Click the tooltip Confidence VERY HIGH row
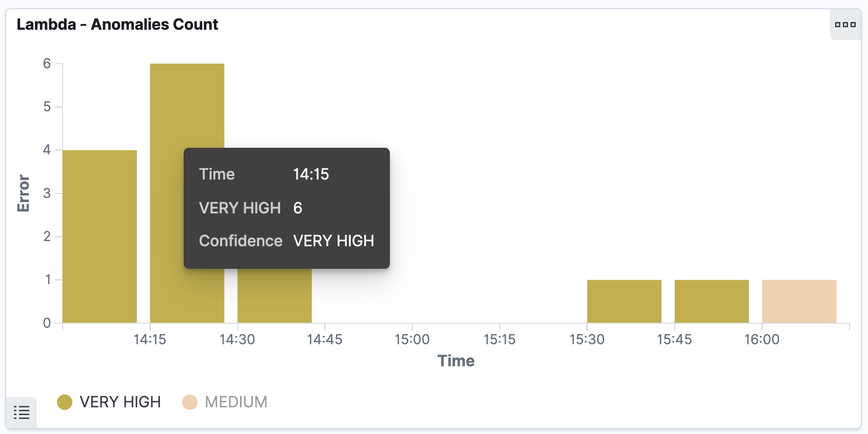The image size is (868, 434). tap(287, 241)
